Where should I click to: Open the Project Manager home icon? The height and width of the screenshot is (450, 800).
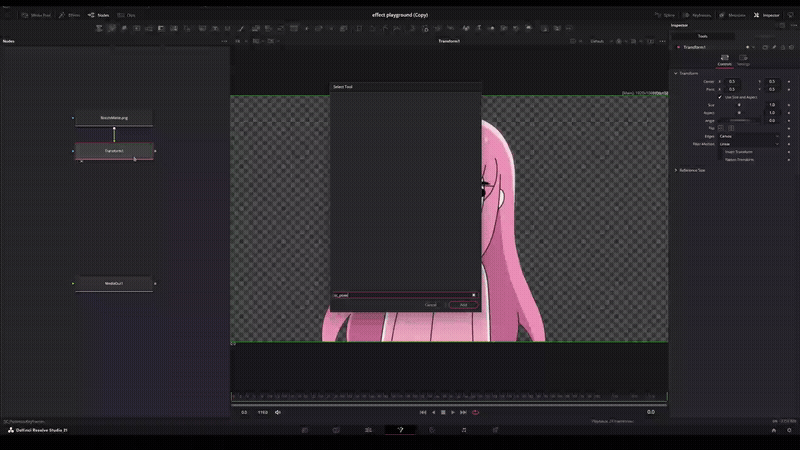pyautogui.click(x=773, y=430)
